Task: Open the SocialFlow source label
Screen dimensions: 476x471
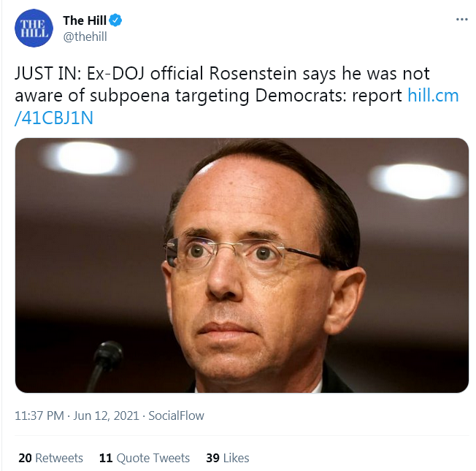Action: [x=176, y=416]
